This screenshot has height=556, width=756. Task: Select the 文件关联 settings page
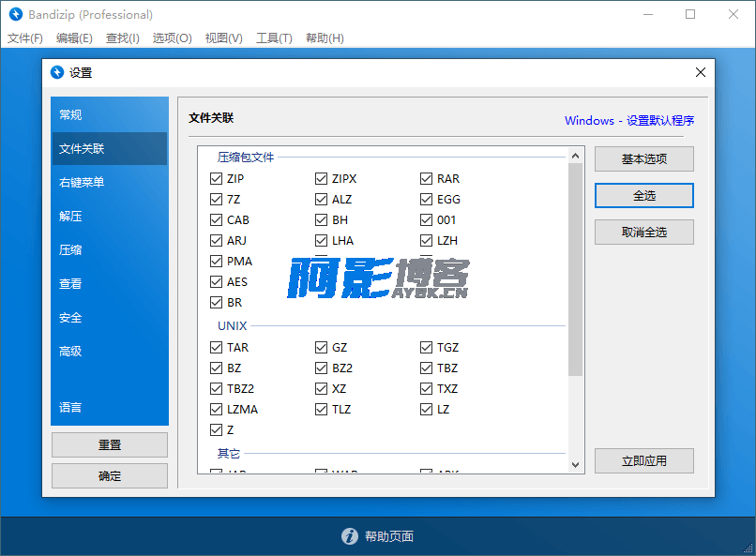(x=110, y=148)
